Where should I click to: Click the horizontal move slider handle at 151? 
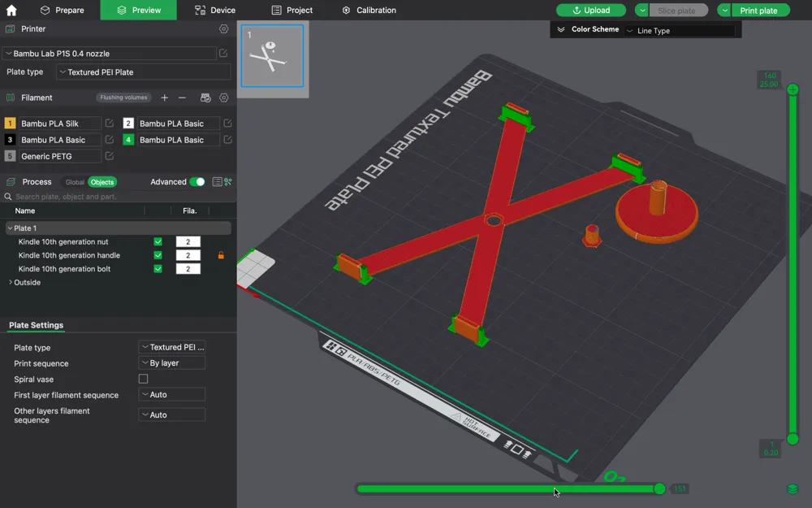tap(659, 488)
